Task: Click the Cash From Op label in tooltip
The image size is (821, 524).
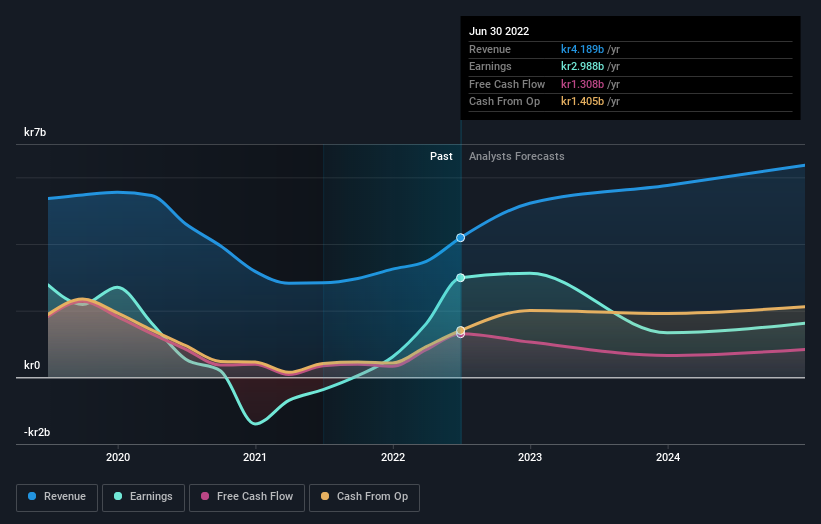Action: coord(504,102)
